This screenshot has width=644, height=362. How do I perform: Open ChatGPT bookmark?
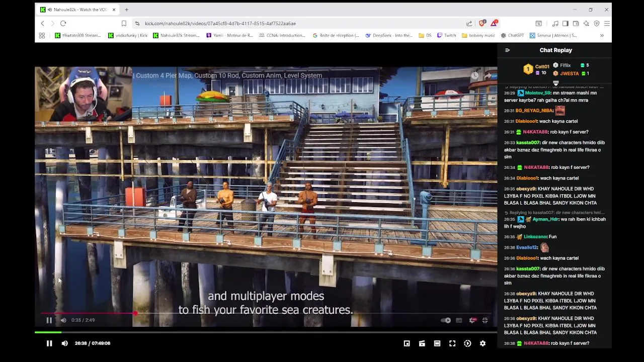tap(513, 36)
